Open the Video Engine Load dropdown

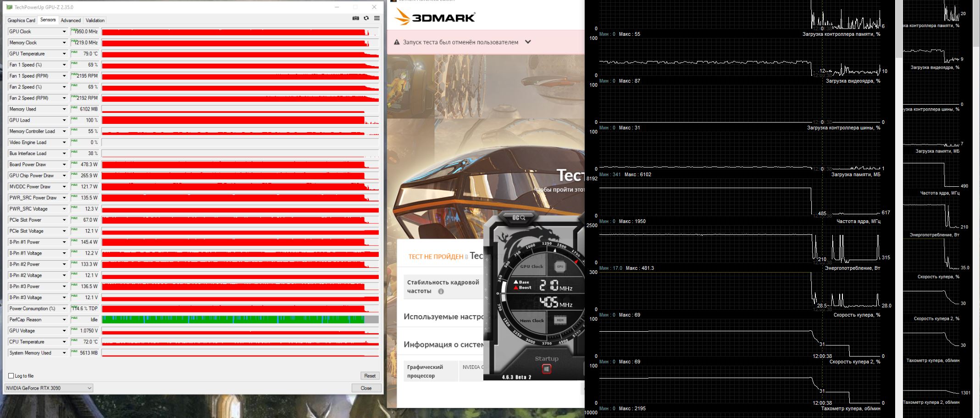64,142
